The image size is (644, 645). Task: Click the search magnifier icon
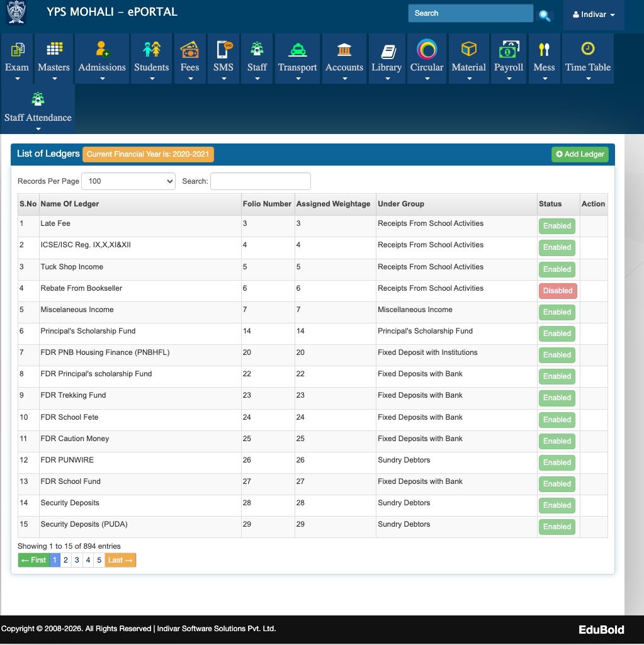click(x=544, y=14)
